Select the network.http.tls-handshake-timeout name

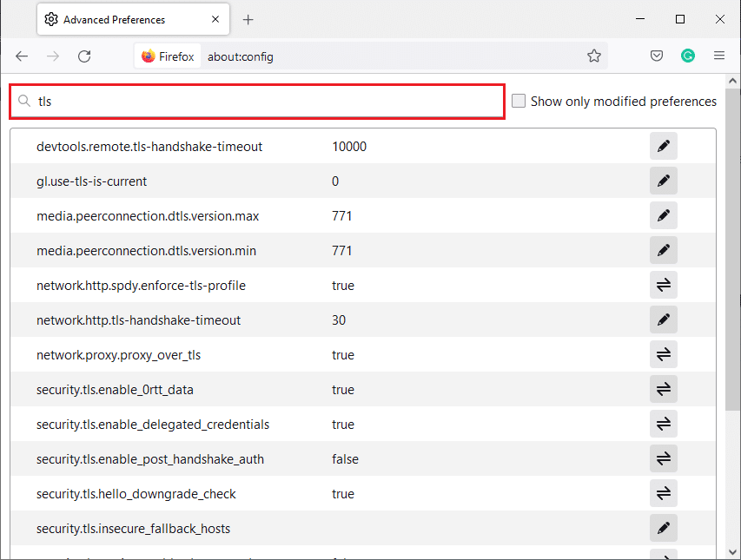tap(138, 320)
